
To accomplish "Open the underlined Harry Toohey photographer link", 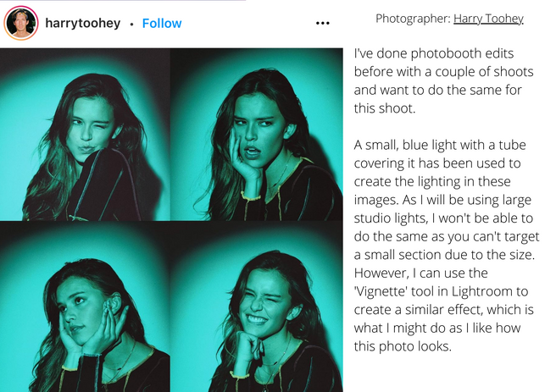I will 488,19.
